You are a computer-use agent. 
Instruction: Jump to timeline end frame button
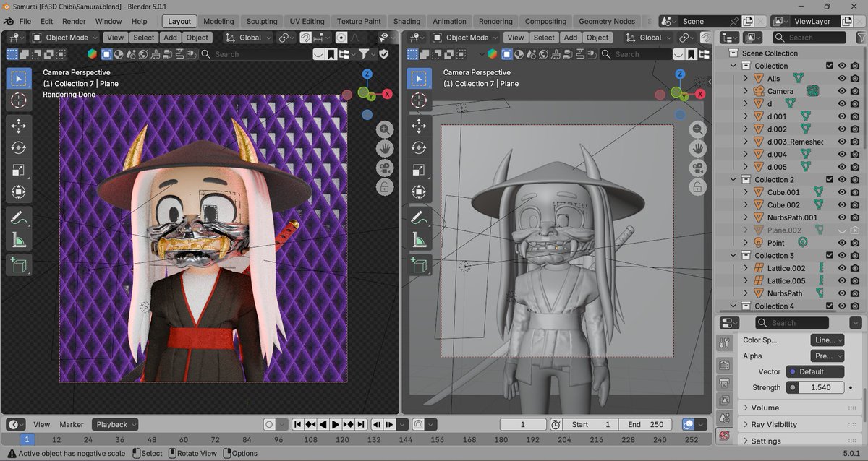click(x=360, y=424)
